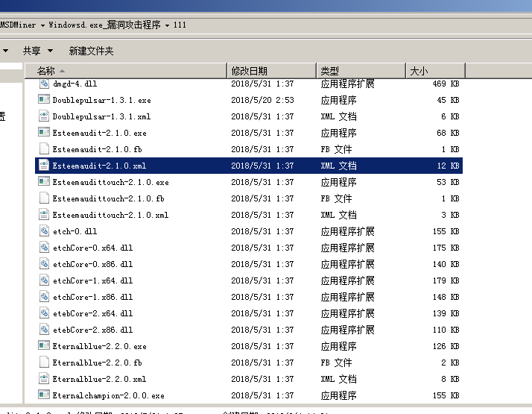Screen dimensions: 532x414
Task: Click the 新建文件夹 button
Action: [x=91, y=51]
